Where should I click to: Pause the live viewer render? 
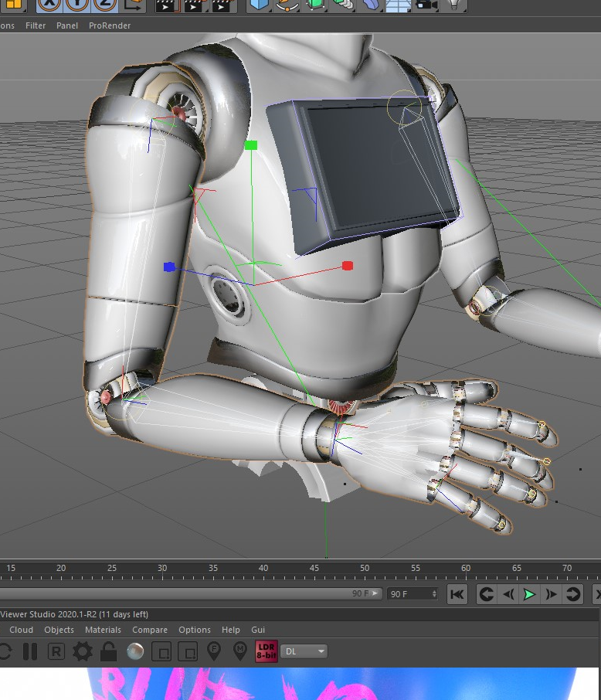(30, 651)
